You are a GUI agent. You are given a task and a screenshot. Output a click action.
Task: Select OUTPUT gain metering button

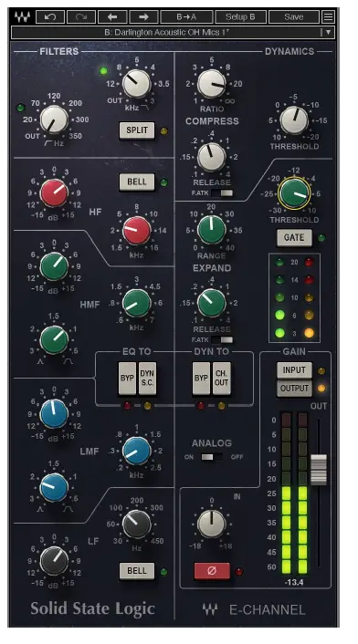point(294,388)
